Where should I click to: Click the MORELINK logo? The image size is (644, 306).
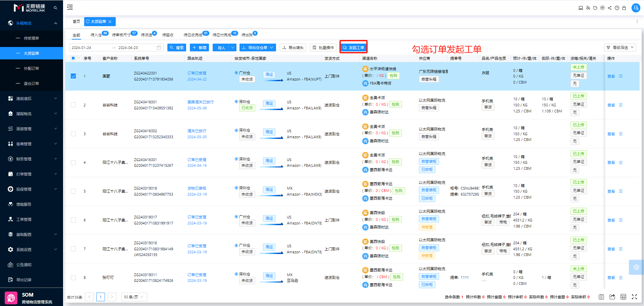(29, 8)
